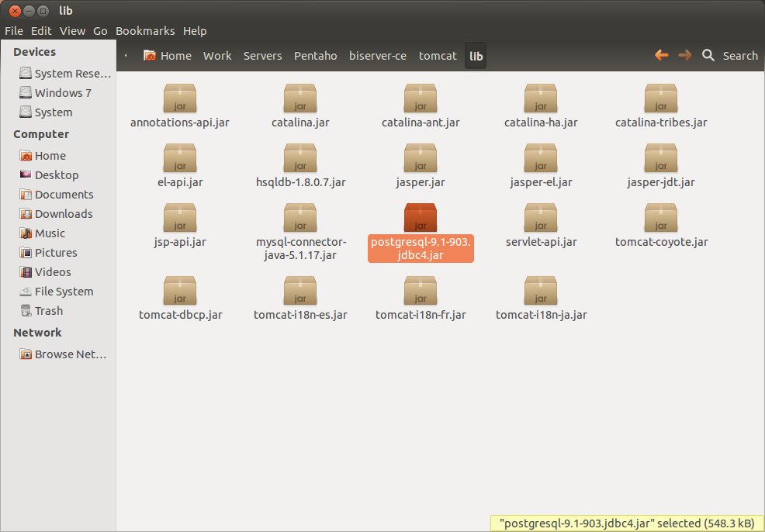765x532 pixels.
Task: Click the Search magnifier icon
Action: [x=708, y=55]
